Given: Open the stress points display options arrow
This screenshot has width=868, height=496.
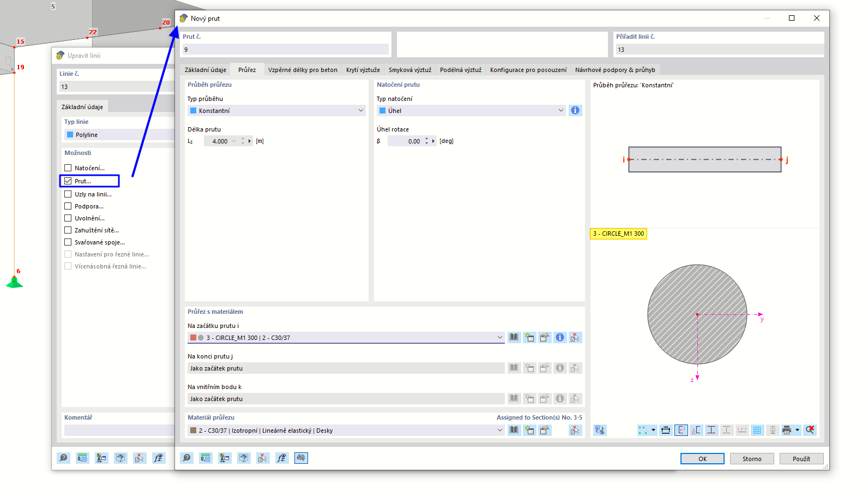Looking at the screenshot, I should (x=653, y=430).
